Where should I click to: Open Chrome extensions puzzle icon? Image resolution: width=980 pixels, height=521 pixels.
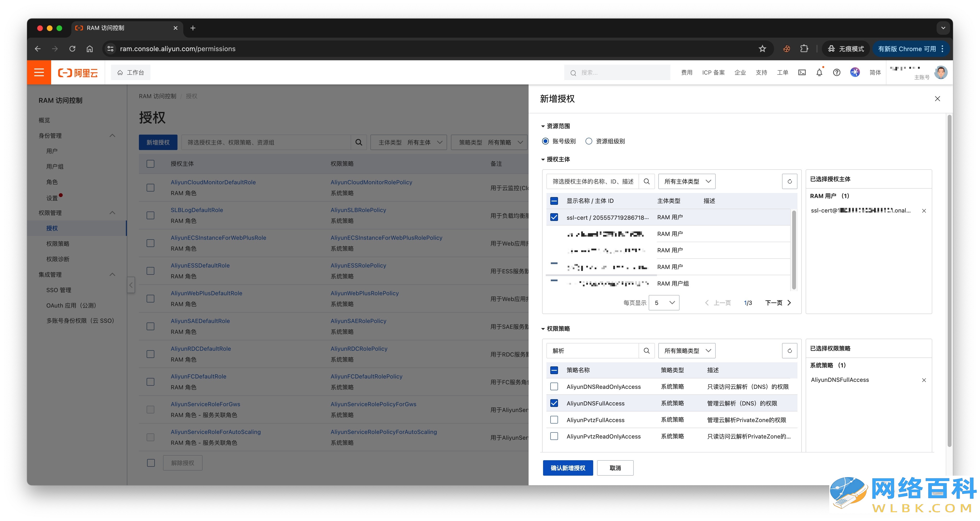click(x=804, y=49)
